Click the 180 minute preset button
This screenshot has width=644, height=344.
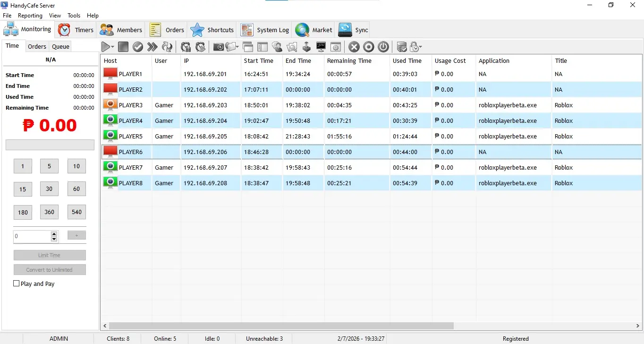tap(23, 213)
